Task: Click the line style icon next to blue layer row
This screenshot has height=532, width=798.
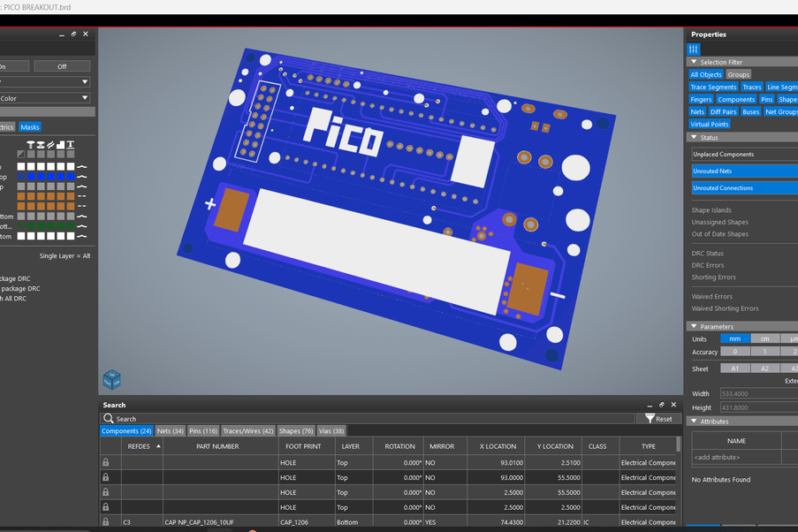Action: click(x=81, y=177)
